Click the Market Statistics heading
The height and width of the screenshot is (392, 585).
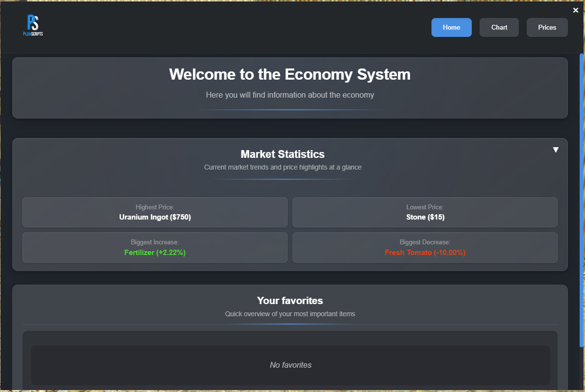[283, 154]
